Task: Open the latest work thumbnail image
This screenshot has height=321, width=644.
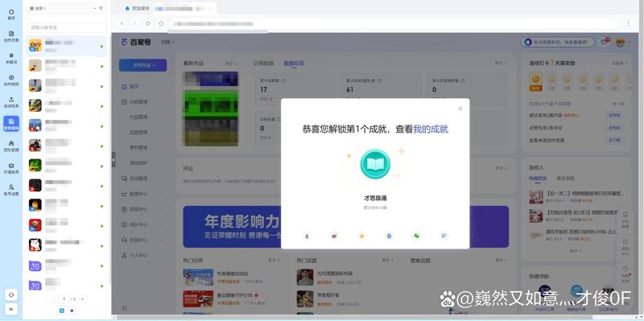Action: [x=210, y=109]
